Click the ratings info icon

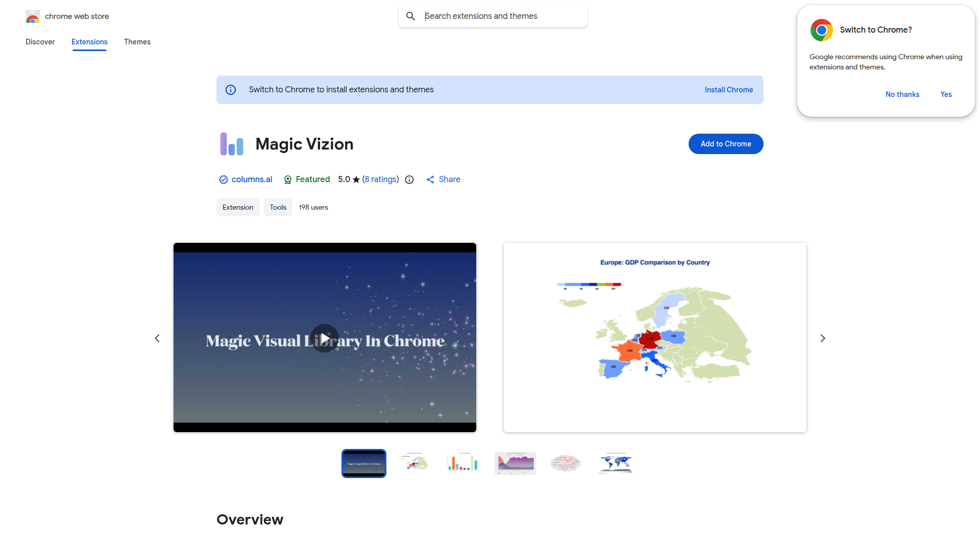tap(409, 180)
